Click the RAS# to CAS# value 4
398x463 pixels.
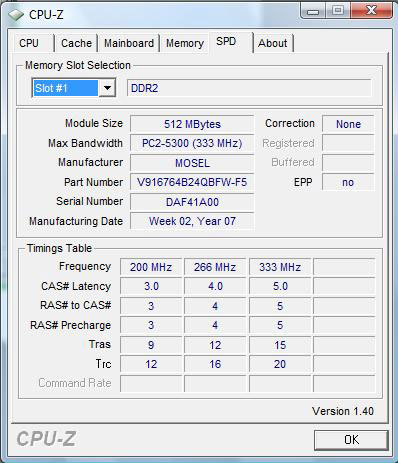[x=215, y=306]
